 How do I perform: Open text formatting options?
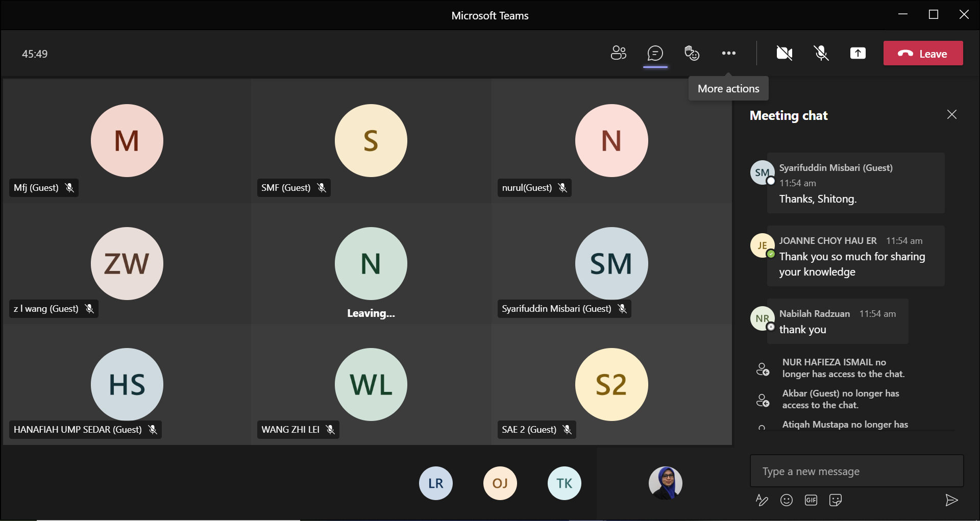coord(762,500)
